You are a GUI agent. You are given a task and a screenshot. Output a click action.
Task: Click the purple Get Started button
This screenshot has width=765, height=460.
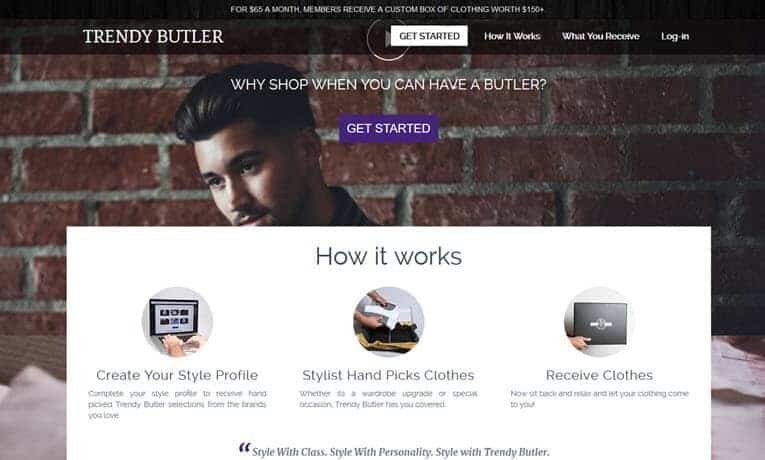pyautogui.click(x=389, y=128)
